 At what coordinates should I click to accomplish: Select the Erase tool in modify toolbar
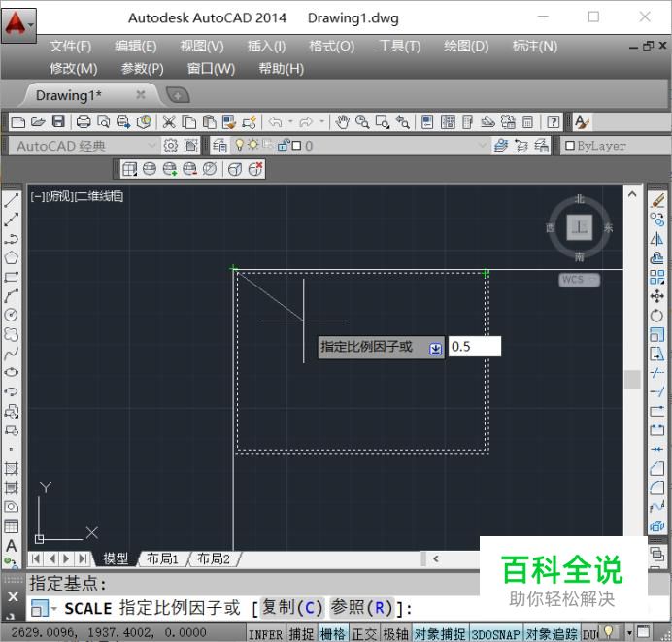pyautogui.click(x=656, y=201)
